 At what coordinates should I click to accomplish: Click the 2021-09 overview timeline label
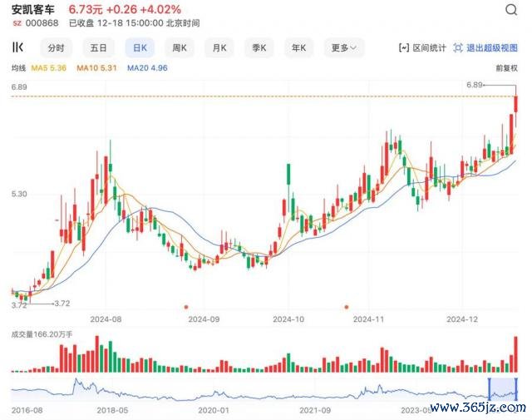315,410
